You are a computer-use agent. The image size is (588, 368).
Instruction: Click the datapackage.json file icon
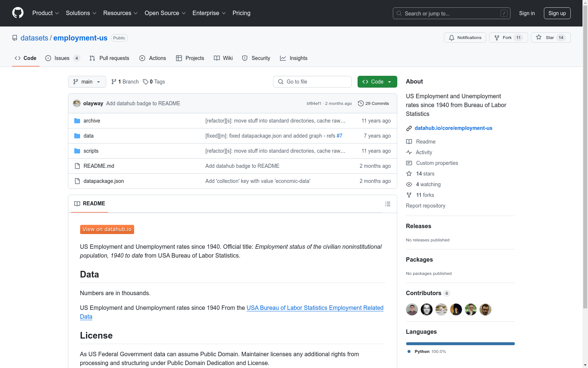pos(77,181)
